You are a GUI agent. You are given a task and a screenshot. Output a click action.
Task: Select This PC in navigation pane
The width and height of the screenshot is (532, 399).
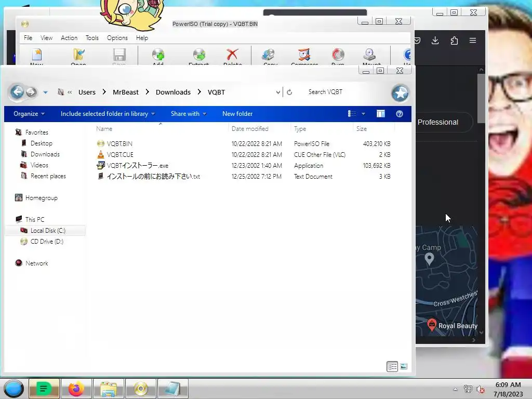click(35, 220)
